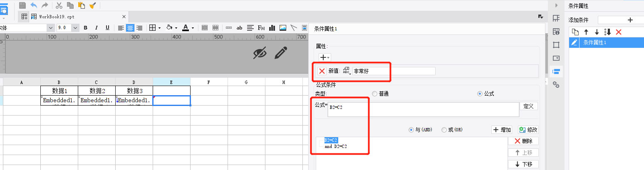This screenshot has height=170, width=644.
Task: Select 条件属性1 in the condition list
Action: (x=606, y=42)
